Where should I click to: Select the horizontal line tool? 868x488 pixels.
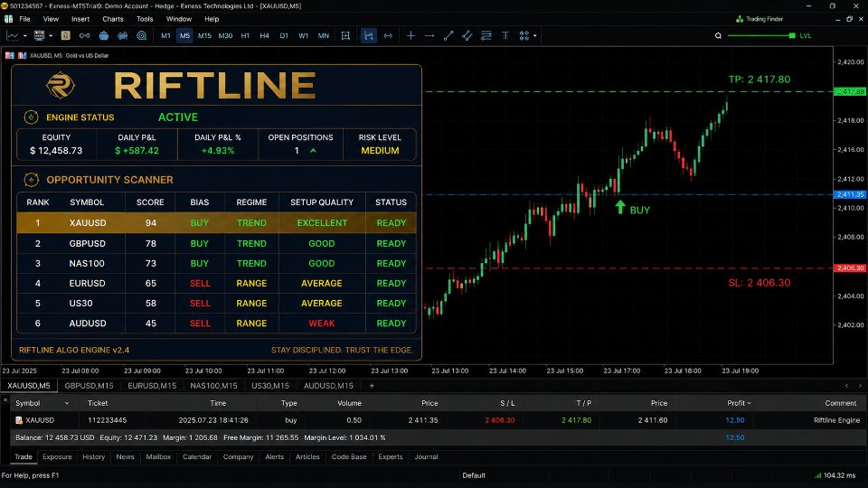click(x=429, y=35)
